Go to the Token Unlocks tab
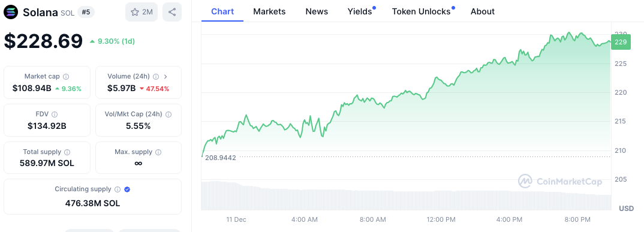The height and width of the screenshot is (232, 644). pyautogui.click(x=422, y=11)
